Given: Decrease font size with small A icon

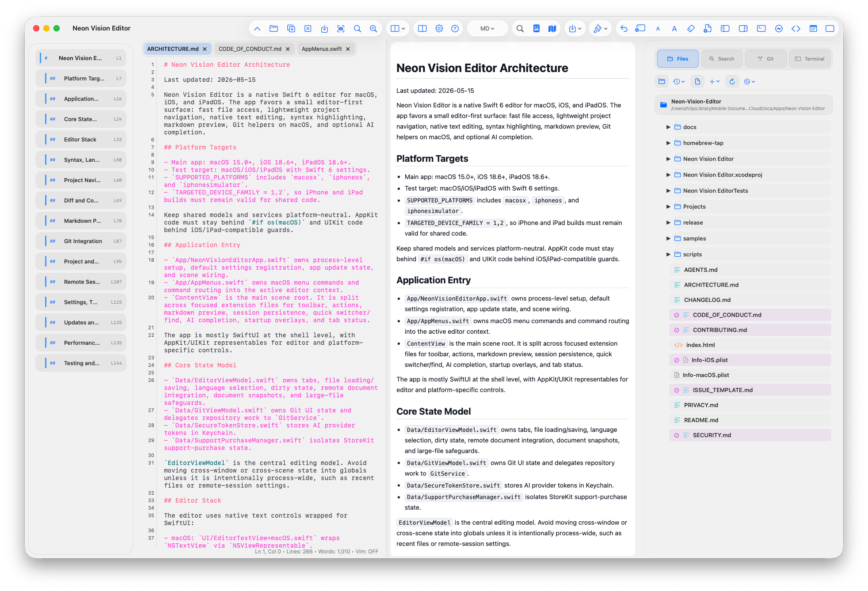Looking at the screenshot, I should click(x=658, y=29).
